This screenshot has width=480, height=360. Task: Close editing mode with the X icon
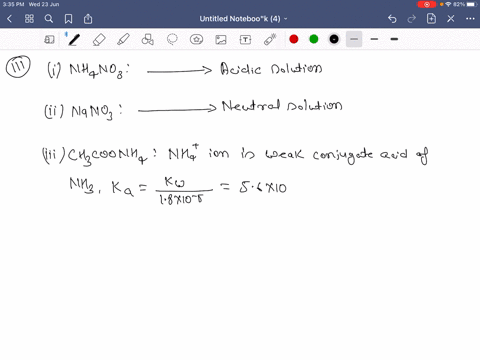pos(451,19)
